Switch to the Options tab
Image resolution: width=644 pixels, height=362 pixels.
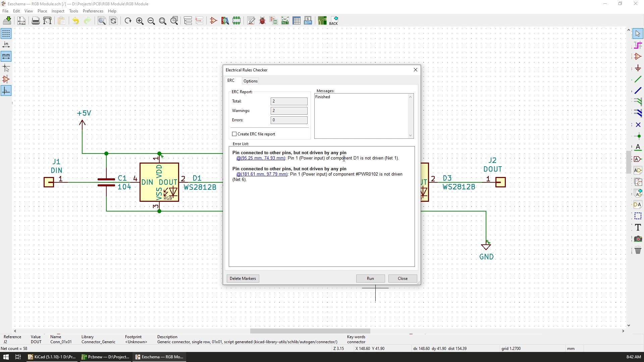(250, 81)
